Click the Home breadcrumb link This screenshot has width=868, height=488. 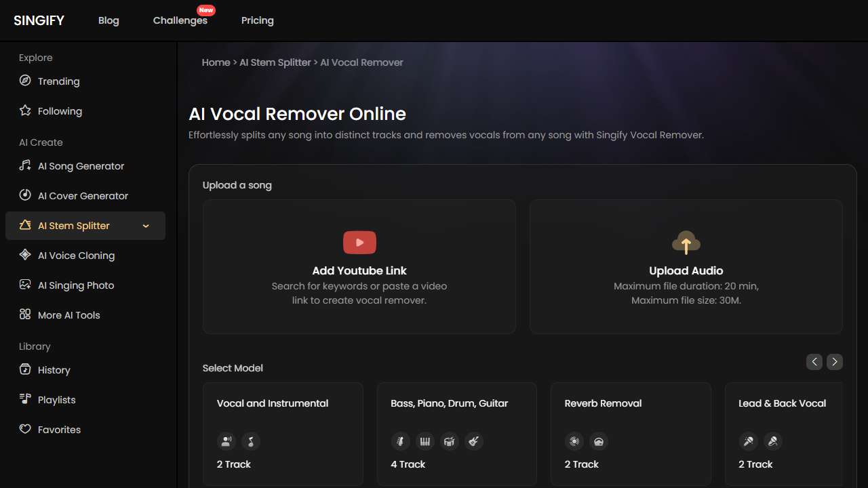216,62
